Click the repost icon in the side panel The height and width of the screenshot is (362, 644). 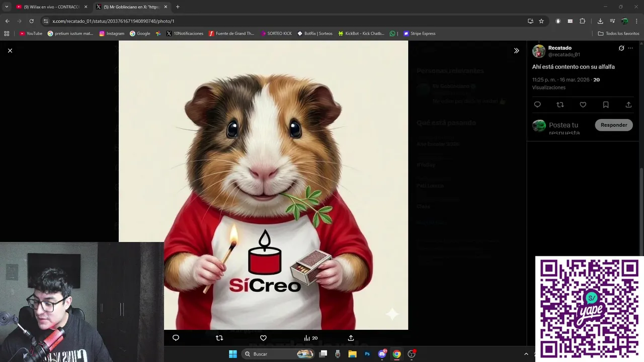[560, 105]
